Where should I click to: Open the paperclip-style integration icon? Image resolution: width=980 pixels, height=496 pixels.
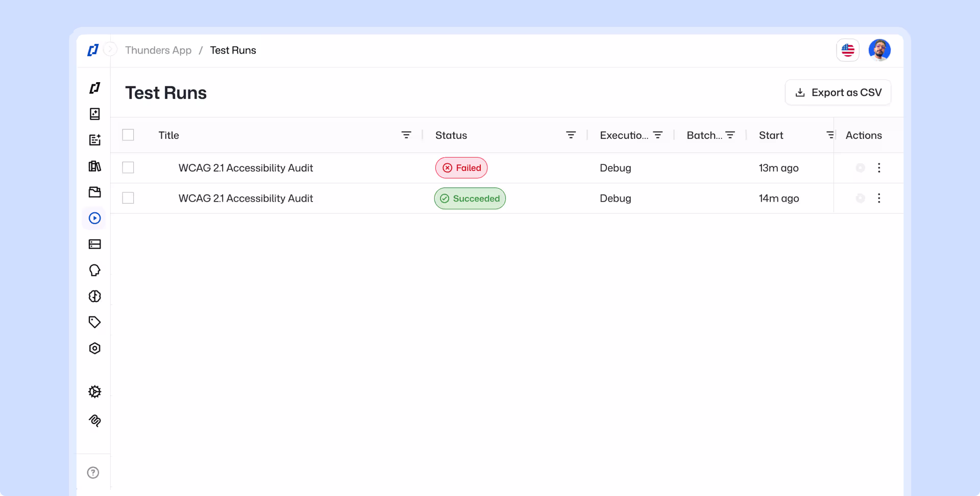(95, 420)
